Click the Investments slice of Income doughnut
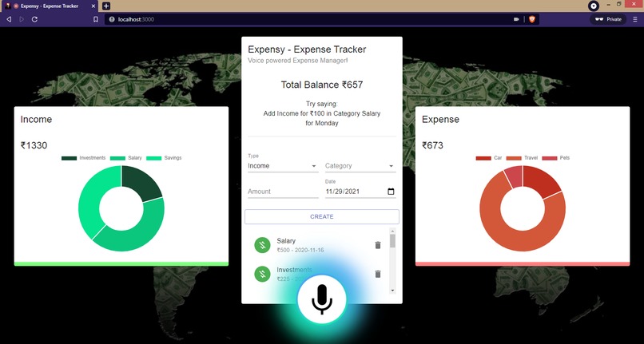The image size is (644, 344). (140, 182)
